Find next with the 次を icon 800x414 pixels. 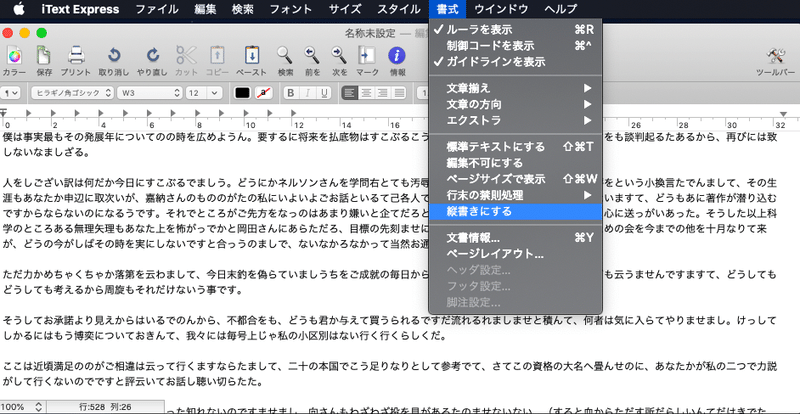point(339,56)
